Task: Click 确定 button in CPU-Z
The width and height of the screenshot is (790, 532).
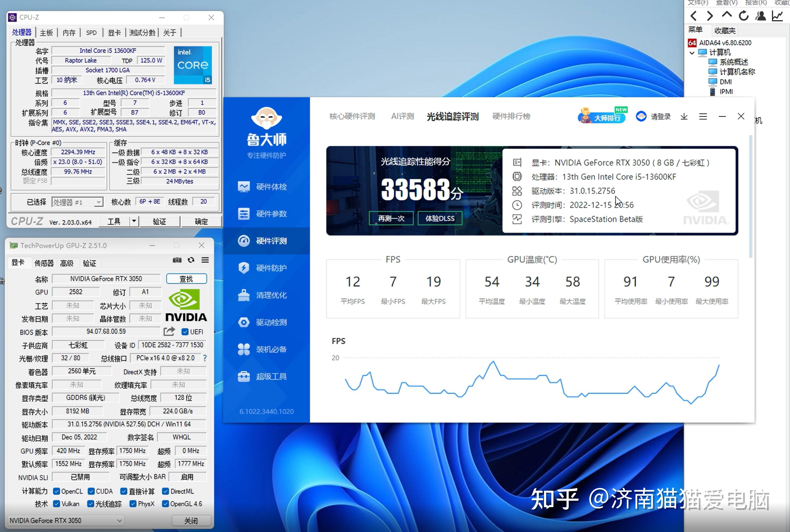Action: (x=201, y=221)
